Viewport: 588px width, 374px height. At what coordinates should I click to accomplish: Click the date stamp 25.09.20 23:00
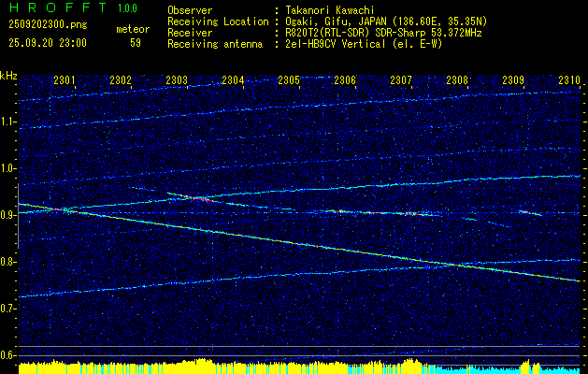click(48, 43)
